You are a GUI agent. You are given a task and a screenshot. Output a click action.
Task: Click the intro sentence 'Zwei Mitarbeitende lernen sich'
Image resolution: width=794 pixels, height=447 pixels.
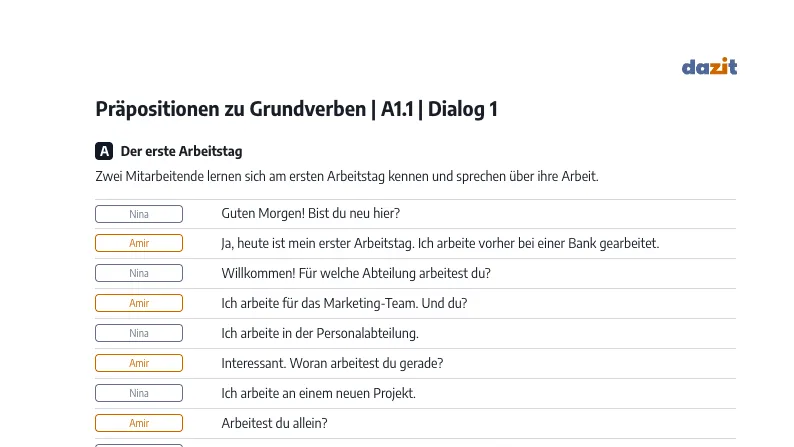pos(347,176)
